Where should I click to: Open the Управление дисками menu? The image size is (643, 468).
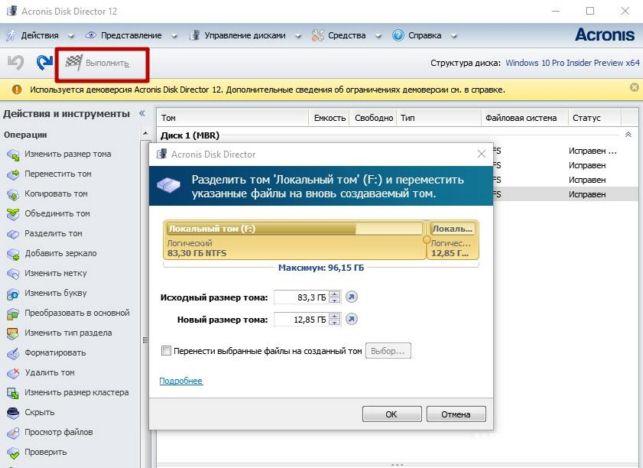pyautogui.click(x=245, y=35)
